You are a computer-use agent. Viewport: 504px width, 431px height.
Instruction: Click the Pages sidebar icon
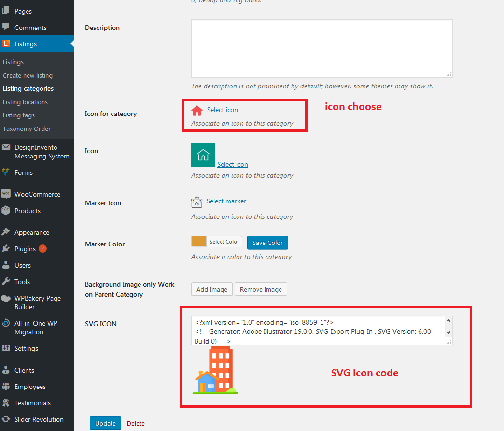[5, 10]
